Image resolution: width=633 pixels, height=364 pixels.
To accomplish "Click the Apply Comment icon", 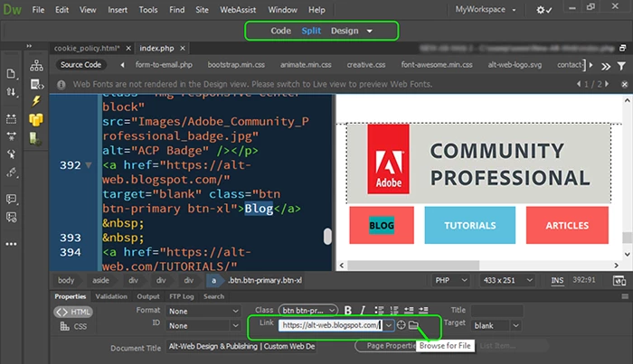I will (x=11, y=199).
